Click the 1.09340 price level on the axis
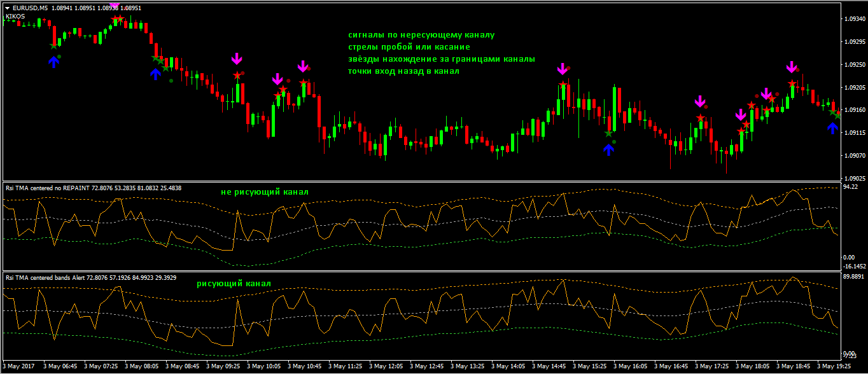 (x=853, y=19)
